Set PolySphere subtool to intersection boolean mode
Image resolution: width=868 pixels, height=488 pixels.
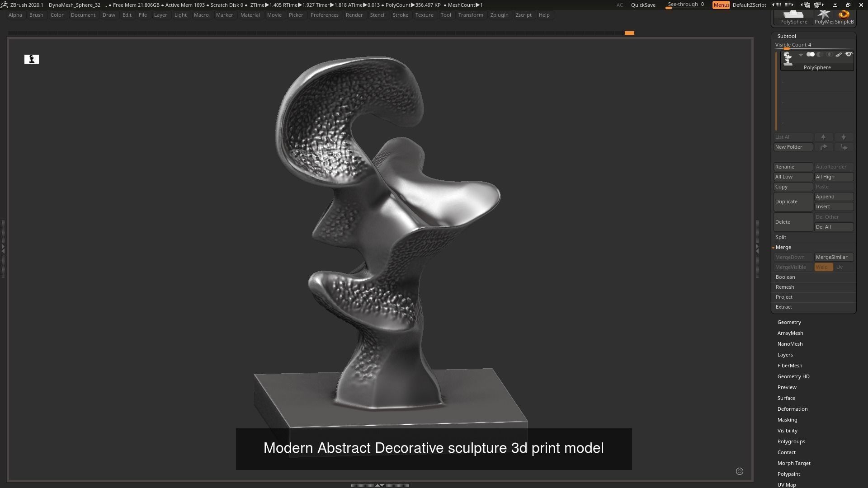829,54
